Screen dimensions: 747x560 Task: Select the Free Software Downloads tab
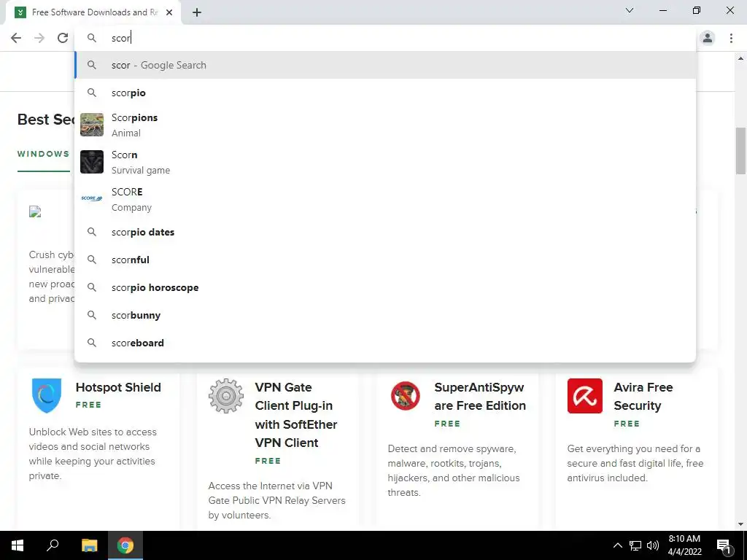pyautogui.click(x=93, y=12)
